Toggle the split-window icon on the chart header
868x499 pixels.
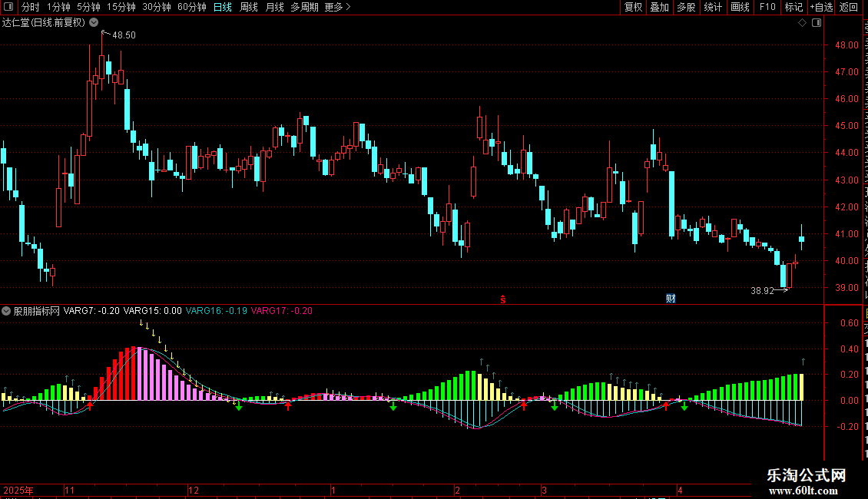817,23
